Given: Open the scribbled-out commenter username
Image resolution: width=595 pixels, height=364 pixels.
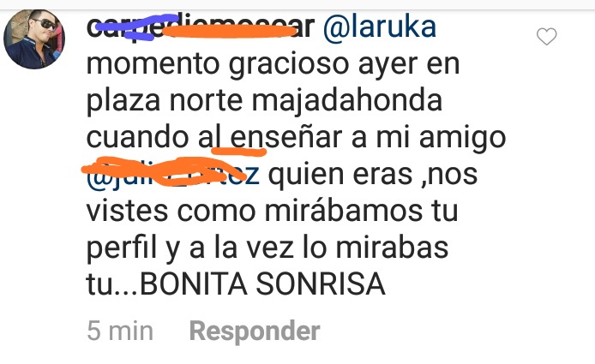Looking at the screenshot, I should coord(201,27).
